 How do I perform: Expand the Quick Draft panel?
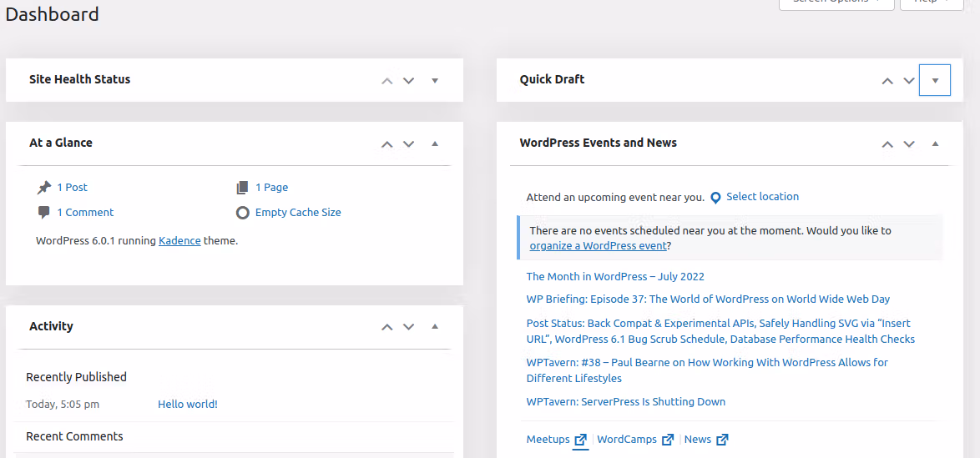coord(935,80)
